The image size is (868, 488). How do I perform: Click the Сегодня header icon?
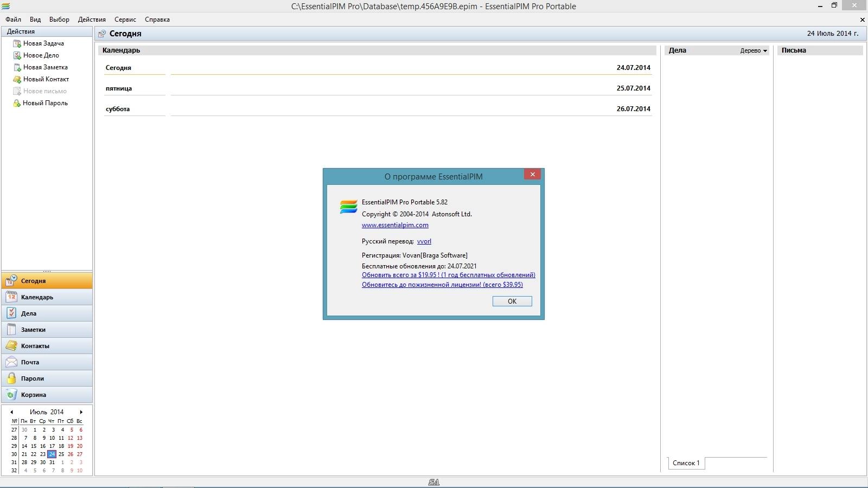point(101,34)
